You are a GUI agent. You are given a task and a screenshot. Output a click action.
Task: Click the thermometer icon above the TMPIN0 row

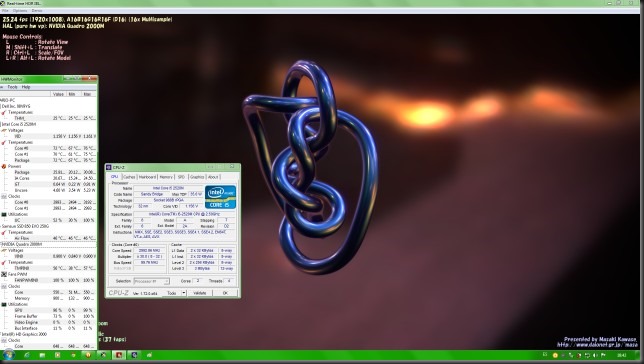click(4, 262)
